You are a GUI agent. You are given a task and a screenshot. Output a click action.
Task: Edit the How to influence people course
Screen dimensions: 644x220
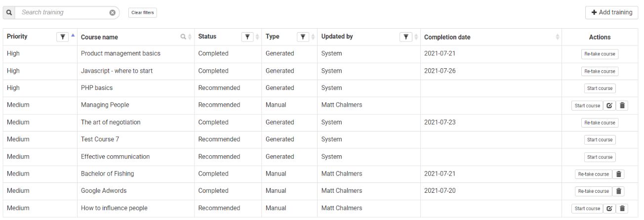pos(609,209)
